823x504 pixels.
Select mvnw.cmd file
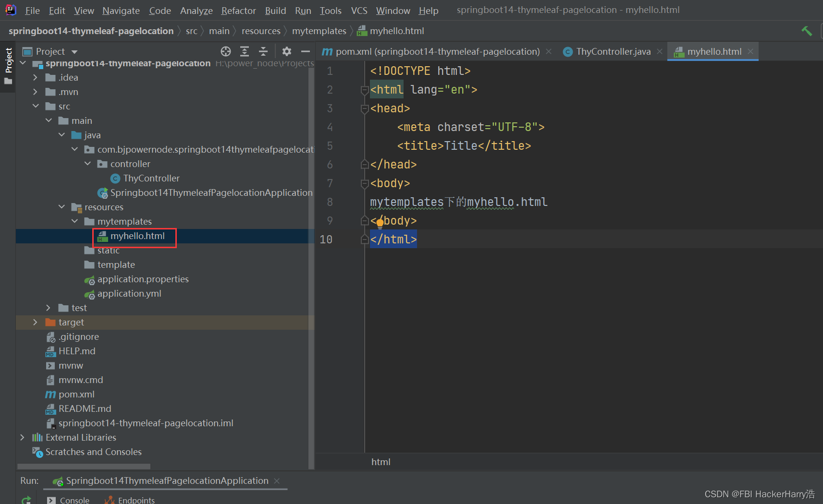tap(81, 380)
